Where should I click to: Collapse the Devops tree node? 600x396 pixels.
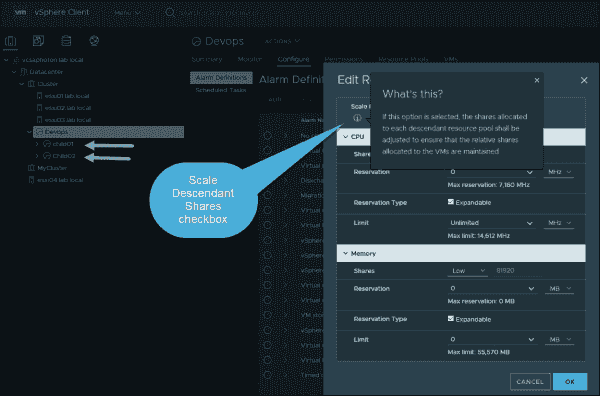29,132
